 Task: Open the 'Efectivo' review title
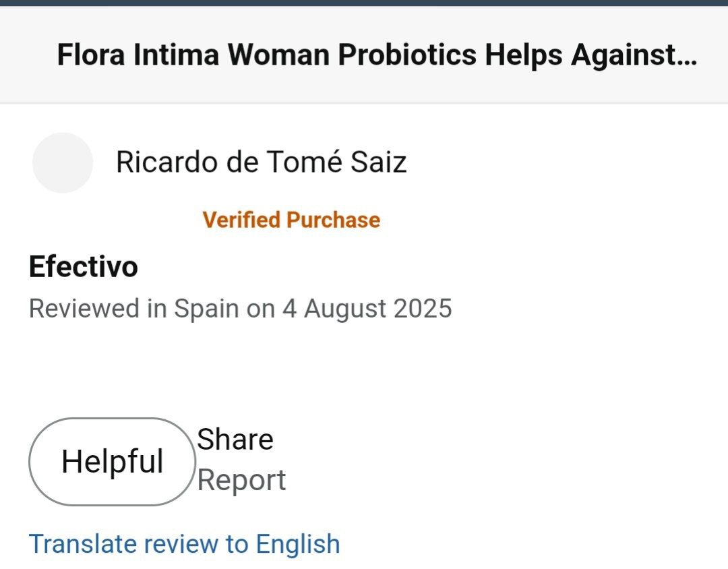(84, 267)
